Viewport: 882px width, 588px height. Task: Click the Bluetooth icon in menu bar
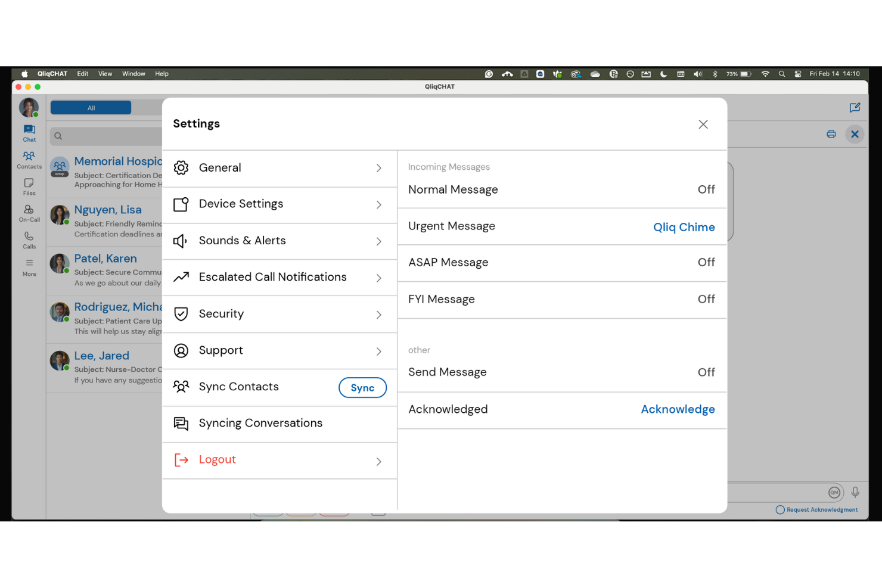[x=715, y=74]
